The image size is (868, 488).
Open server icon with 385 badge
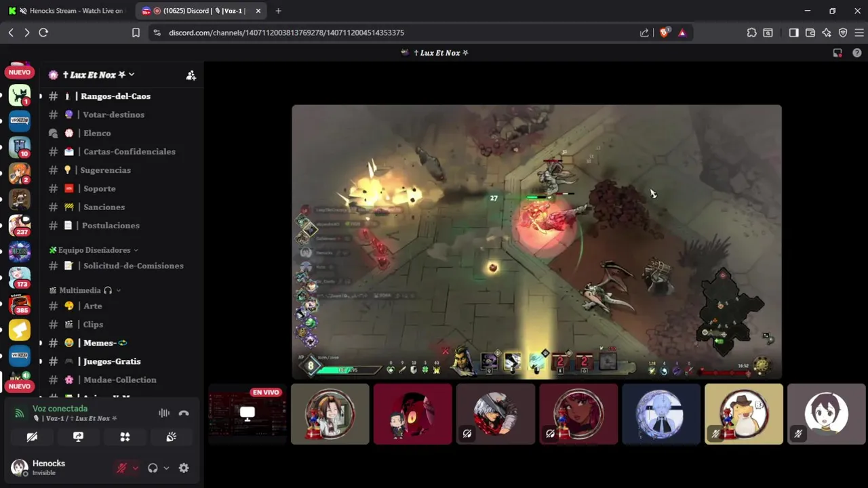point(20,304)
